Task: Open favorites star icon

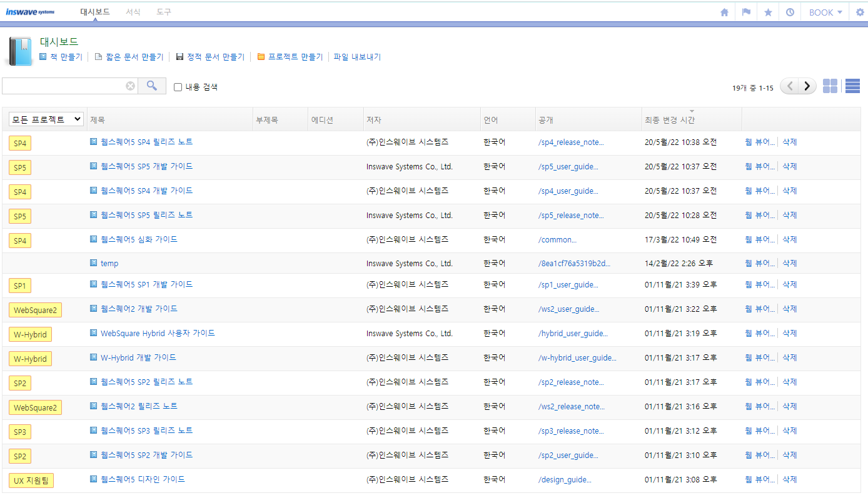Action: tap(768, 12)
